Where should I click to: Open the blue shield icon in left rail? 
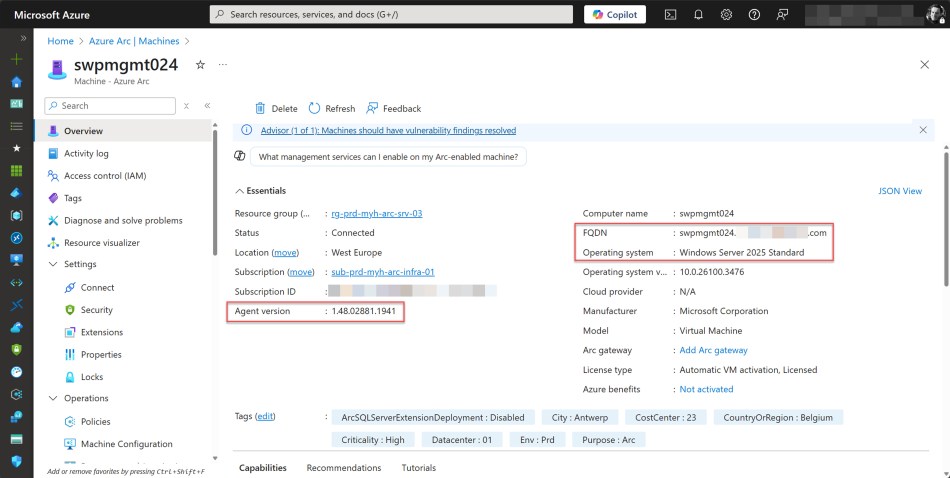(x=17, y=461)
